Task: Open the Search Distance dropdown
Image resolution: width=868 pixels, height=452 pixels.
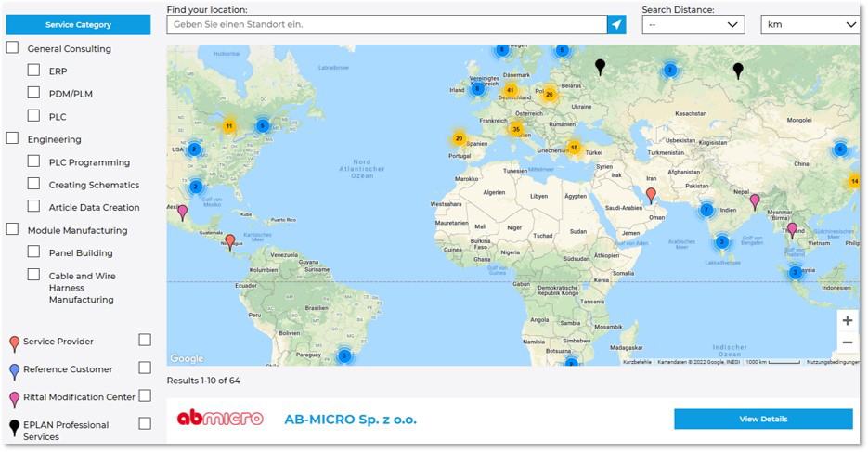Action: point(693,25)
